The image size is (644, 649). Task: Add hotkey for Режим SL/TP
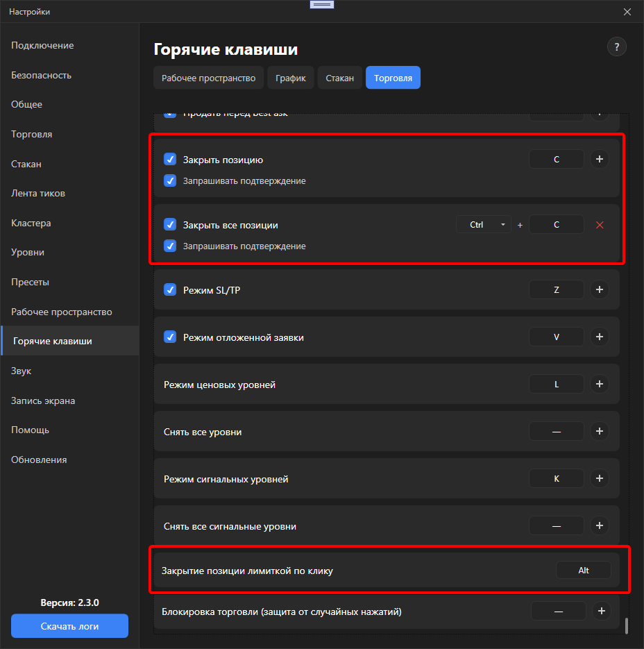tap(600, 289)
